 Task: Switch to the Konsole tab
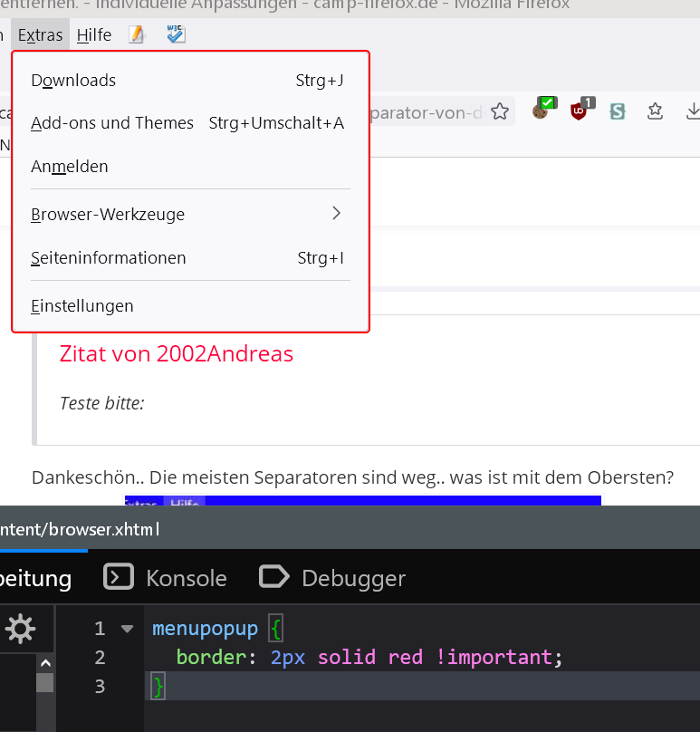(165, 578)
